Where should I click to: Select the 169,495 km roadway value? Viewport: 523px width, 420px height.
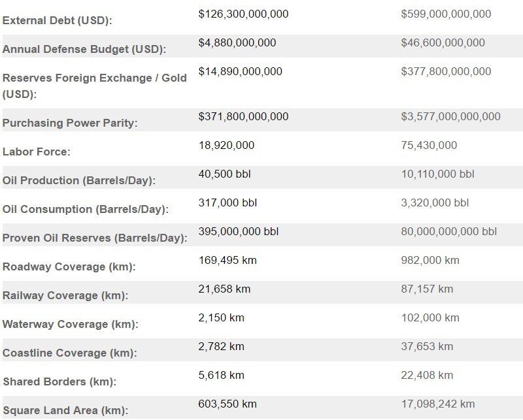point(228,261)
